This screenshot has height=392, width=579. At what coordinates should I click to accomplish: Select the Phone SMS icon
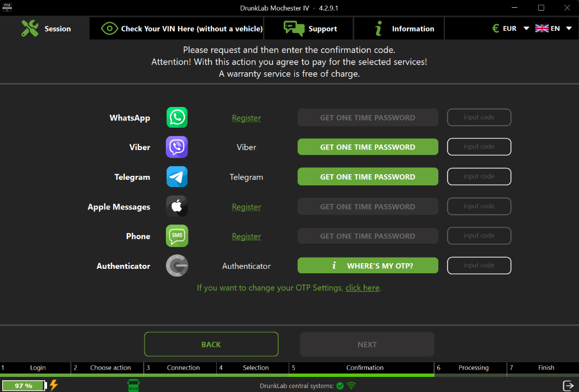click(177, 236)
